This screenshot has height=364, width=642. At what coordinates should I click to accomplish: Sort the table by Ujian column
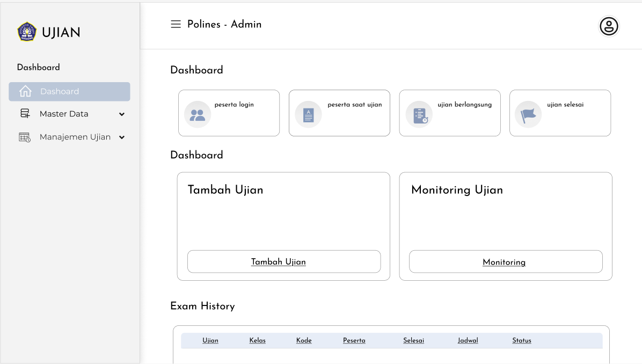pos(210,340)
